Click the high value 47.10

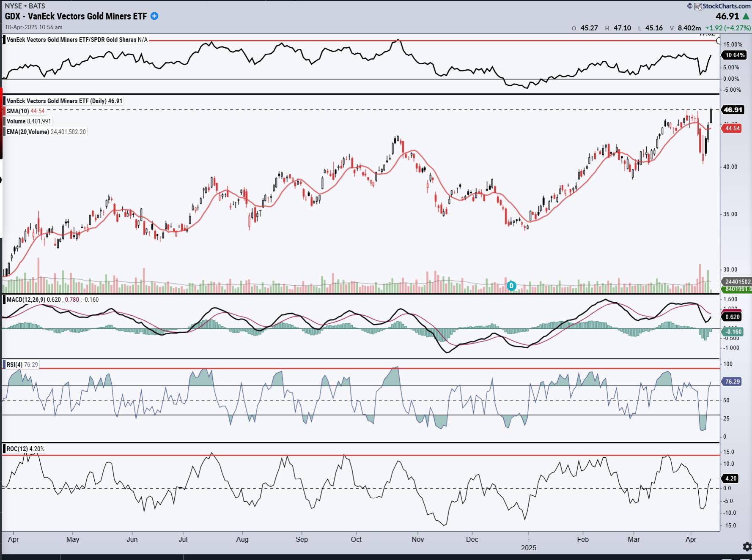tap(622, 28)
